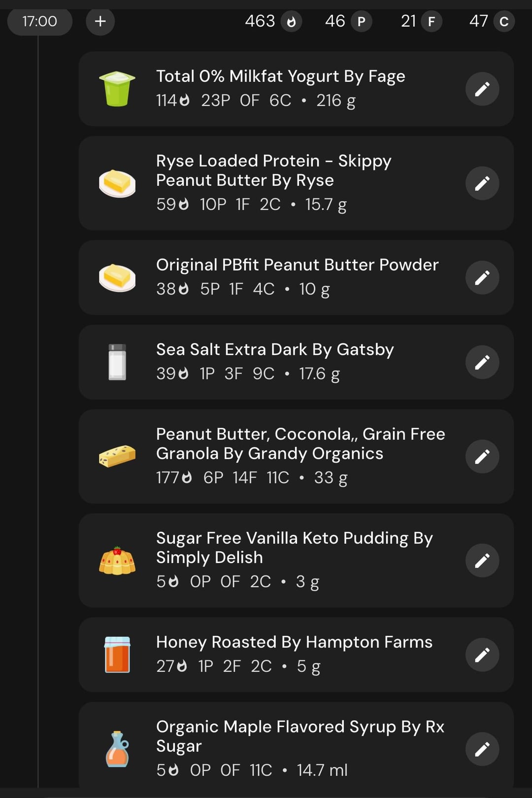Edit the Organic Maple Flavored Syrup entry
Screen dimensions: 532x798
coord(482,749)
